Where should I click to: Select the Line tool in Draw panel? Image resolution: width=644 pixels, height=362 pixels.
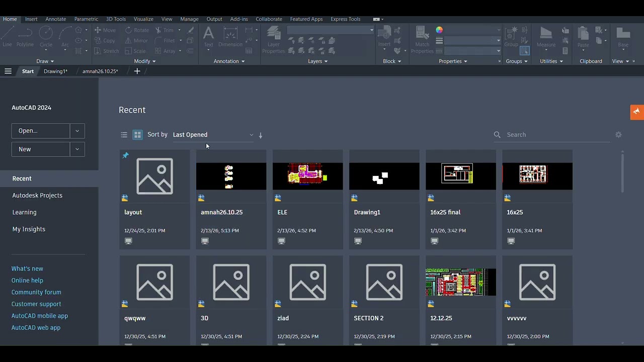point(7,37)
